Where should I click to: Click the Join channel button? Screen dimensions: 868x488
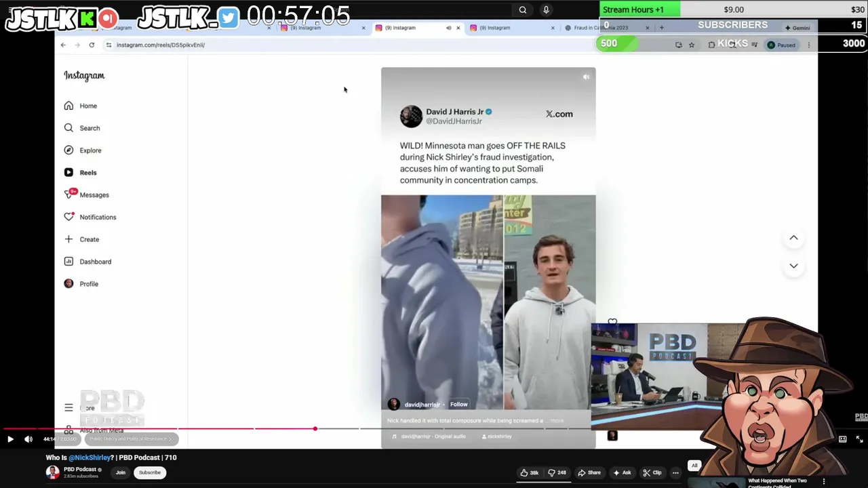(121, 472)
